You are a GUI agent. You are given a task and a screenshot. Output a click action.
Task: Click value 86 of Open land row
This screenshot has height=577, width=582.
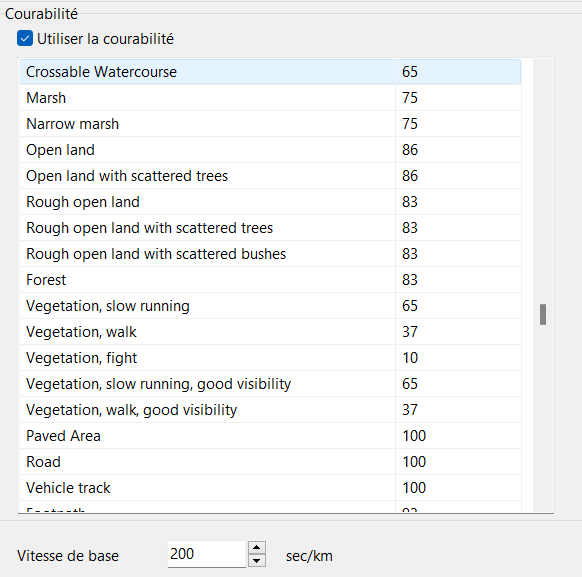click(x=410, y=150)
